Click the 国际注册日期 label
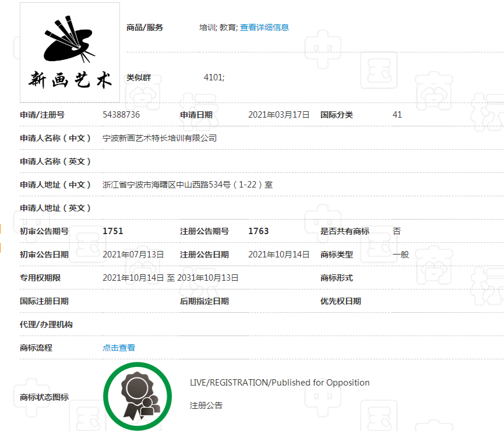 point(44,301)
